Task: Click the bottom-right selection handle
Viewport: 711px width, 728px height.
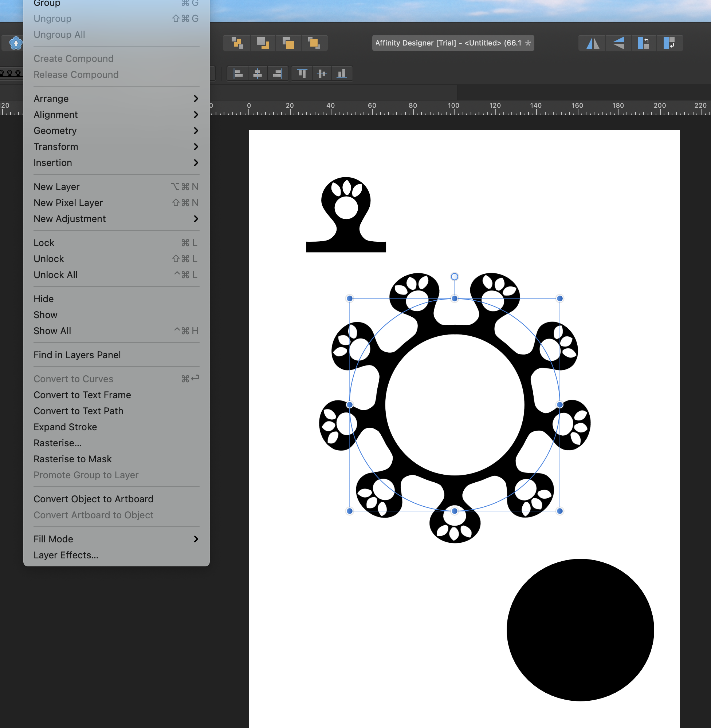Action: 559,511
